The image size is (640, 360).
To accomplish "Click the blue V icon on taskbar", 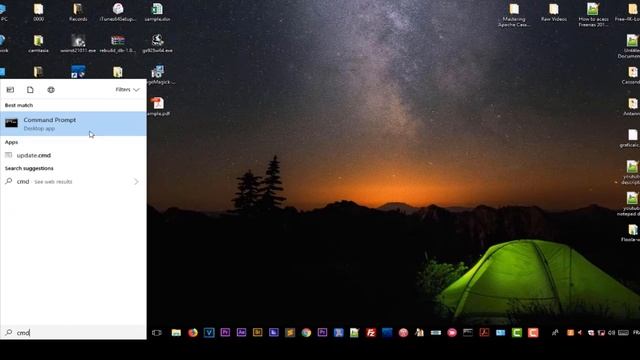I will [x=209, y=333].
